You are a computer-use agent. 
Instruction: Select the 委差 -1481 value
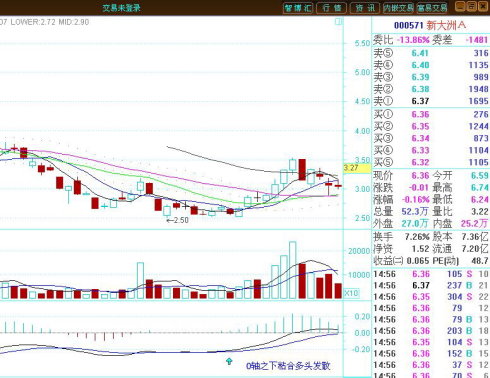click(477, 40)
